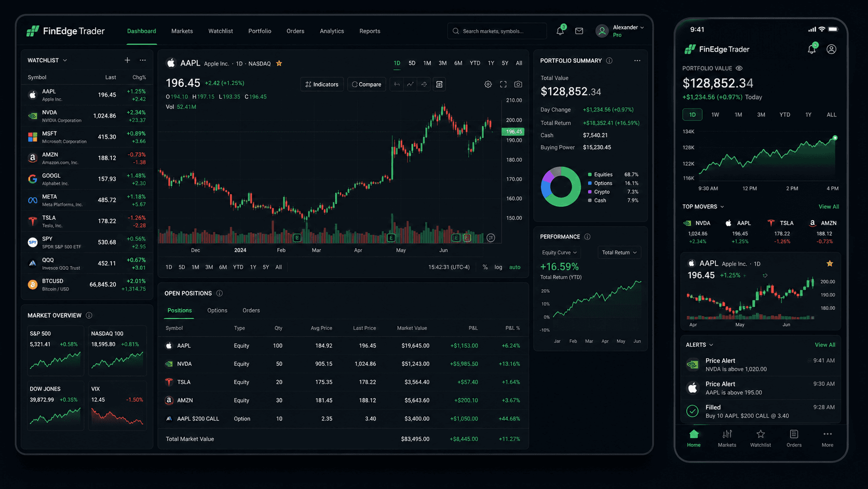Expand the TOP MOVERS dropdown on mobile
Viewport: 868px width, 489px height.
coord(722,207)
